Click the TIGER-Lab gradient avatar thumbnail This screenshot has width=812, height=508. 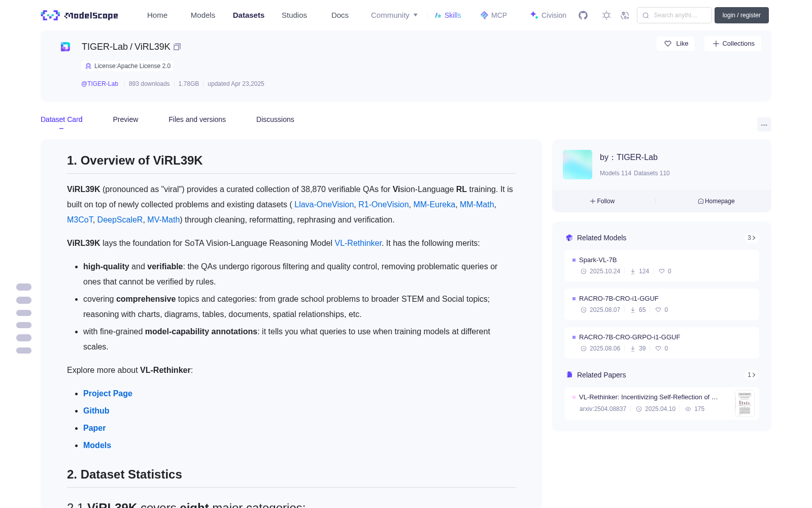[x=578, y=165]
